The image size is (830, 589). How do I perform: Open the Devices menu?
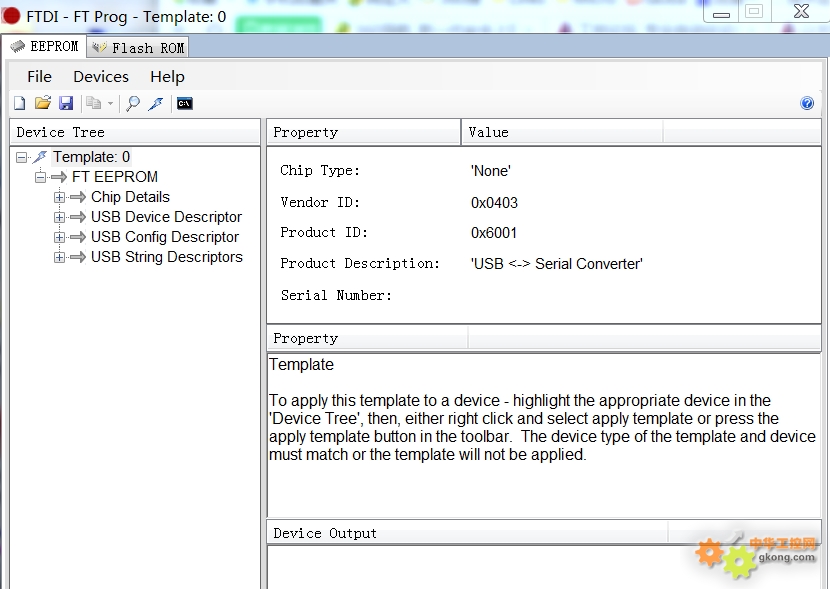(101, 77)
